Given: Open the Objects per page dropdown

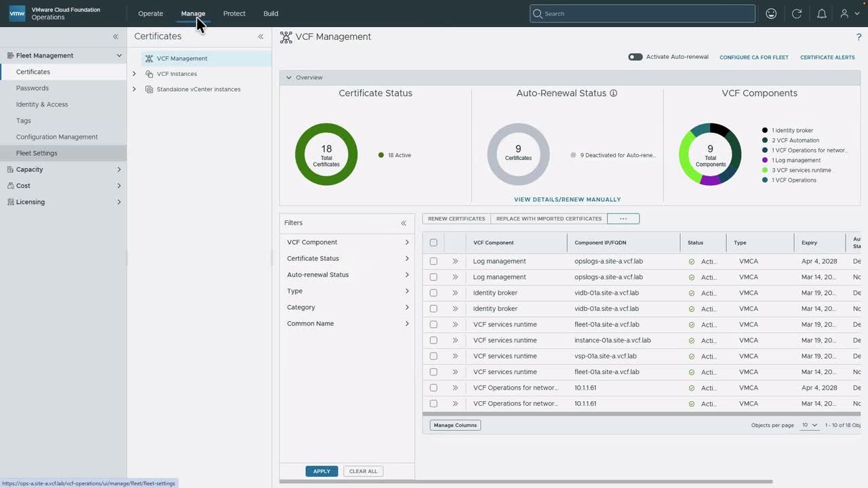Looking at the screenshot, I should [x=810, y=425].
